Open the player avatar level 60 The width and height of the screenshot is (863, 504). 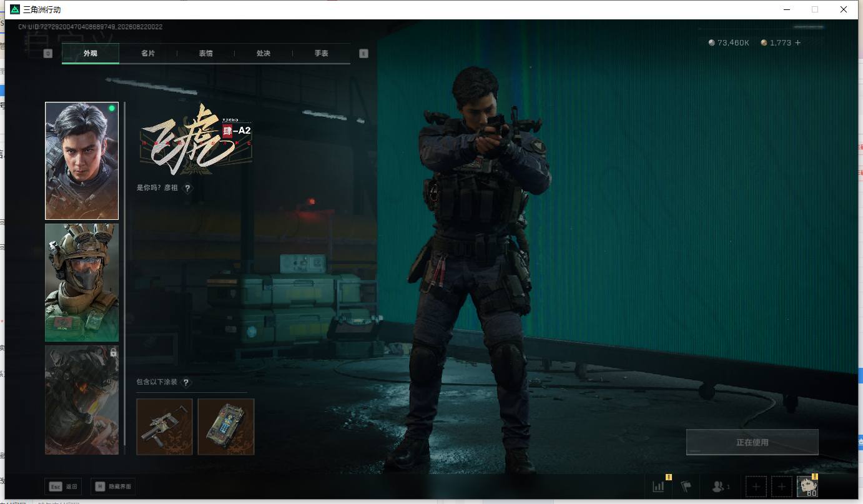click(807, 486)
